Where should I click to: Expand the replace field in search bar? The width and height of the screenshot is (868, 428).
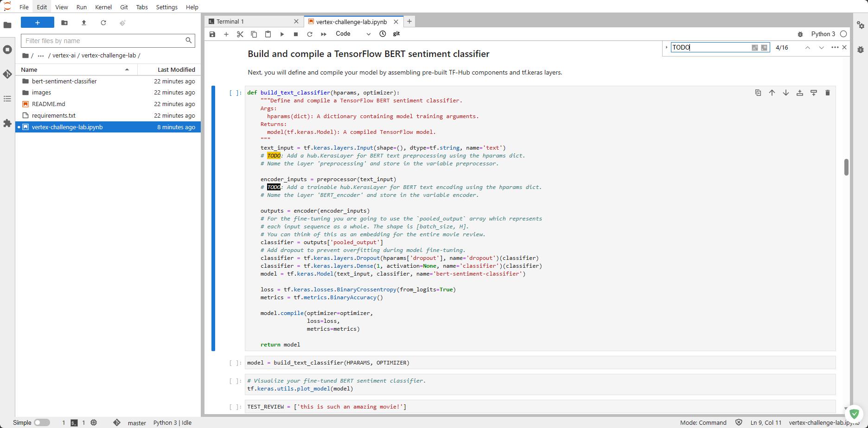[667, 47]
